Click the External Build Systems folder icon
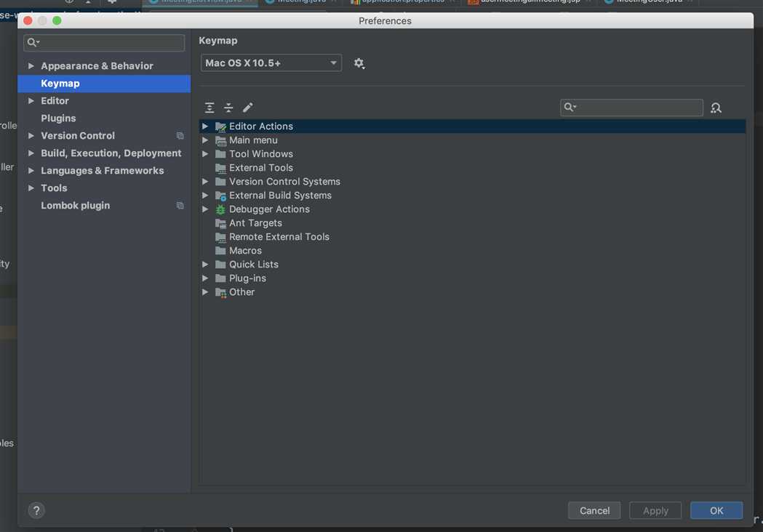 pos(220,196)
